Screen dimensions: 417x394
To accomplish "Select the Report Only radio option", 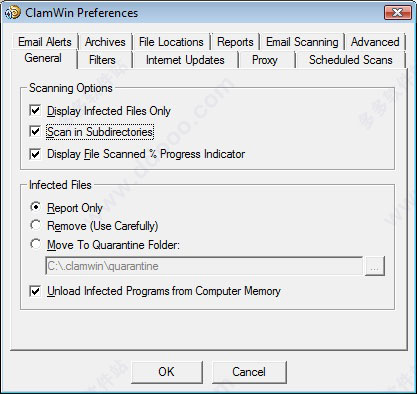I will tap(35, 207).
